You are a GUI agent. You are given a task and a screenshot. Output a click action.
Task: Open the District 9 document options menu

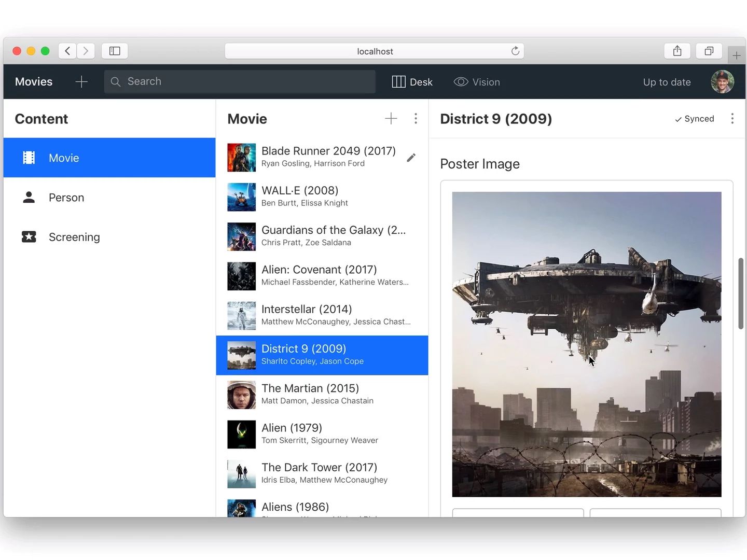[732, 119]
